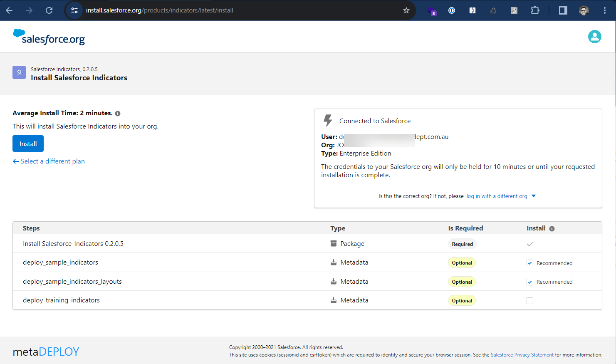The image size is (616, 364).
Task: Reload the current page
Action: 49,10
